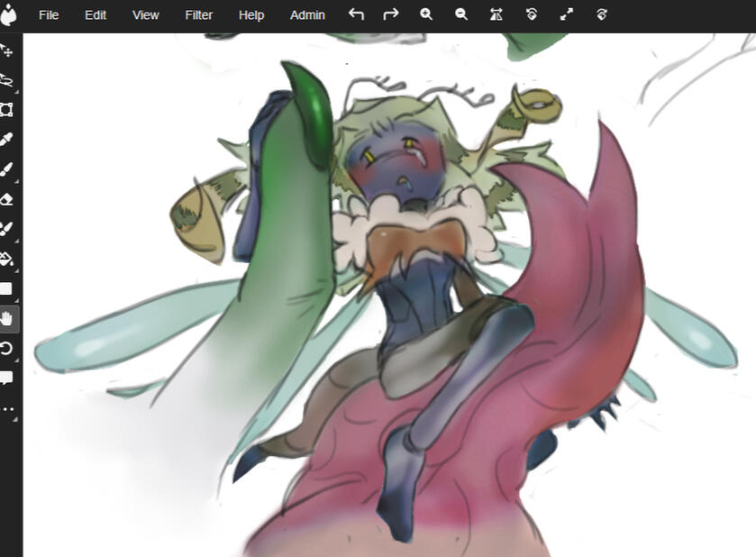This screenshot has width=756, height=557.
Task: Toggle fullscreen with the expand arrows
Action: coord(567,14)
